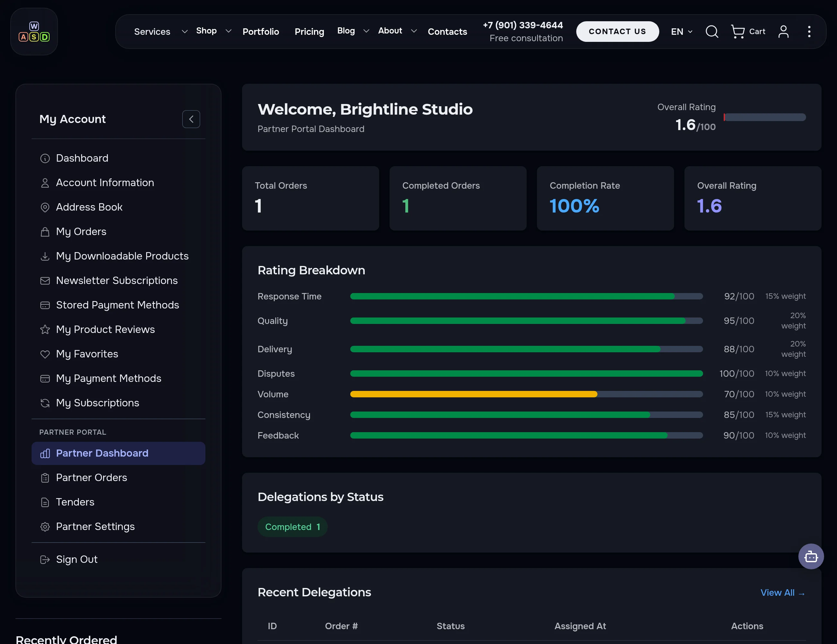Go to the Contacts page
This screenshot has width=837, height=644.
click(447, 32)
